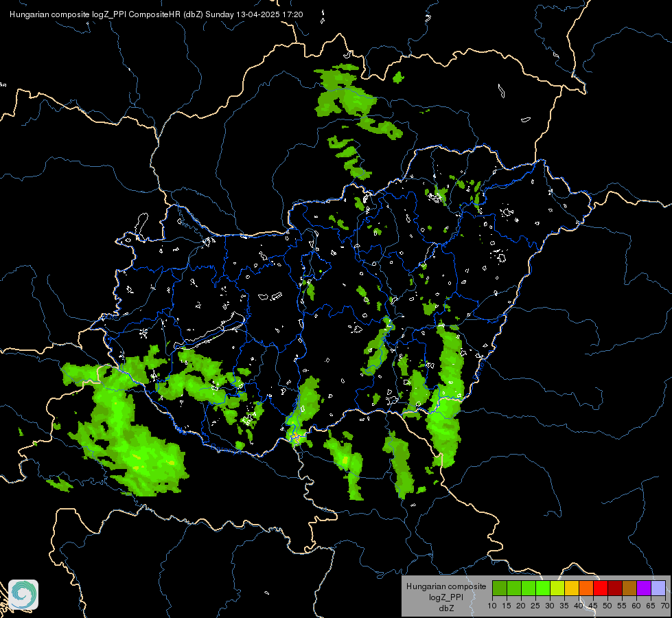Screen dimensions: 672x618
Task: Select the 15–20 dBZ green swatch
Action: [x=514, y=588]
